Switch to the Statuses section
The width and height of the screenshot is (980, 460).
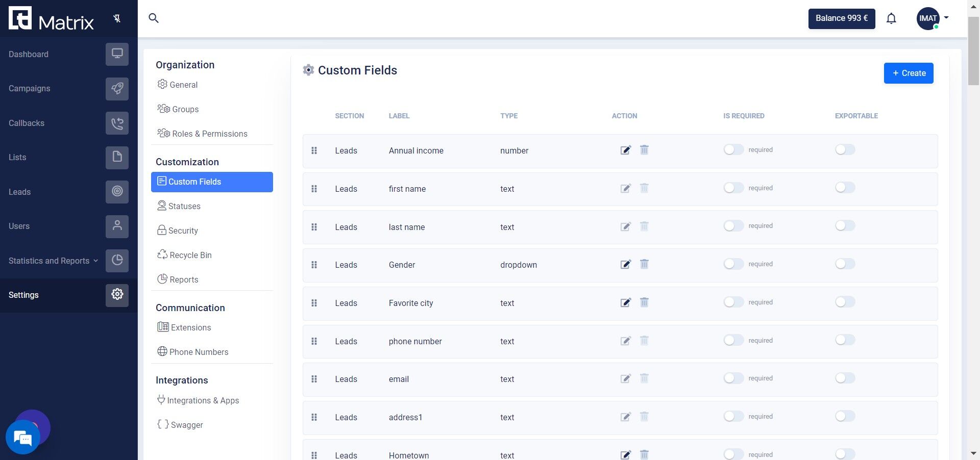(184, 206)
